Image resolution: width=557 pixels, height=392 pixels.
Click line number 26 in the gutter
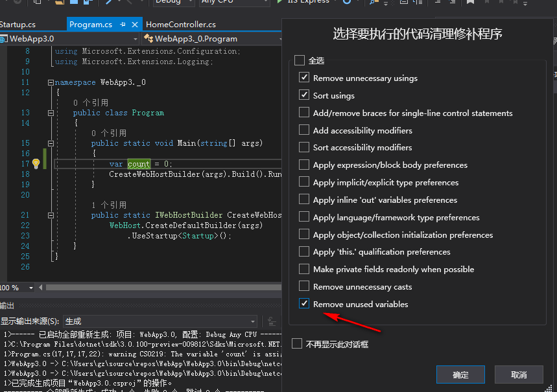click(25, 267)
